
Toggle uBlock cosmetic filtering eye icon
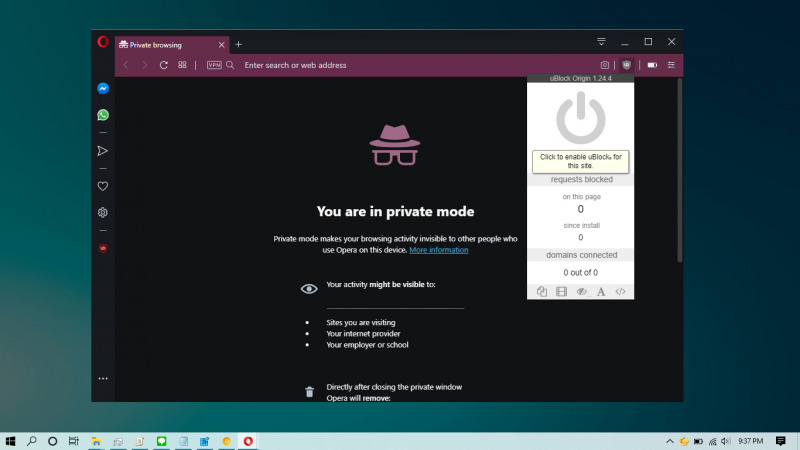point(581,291)
